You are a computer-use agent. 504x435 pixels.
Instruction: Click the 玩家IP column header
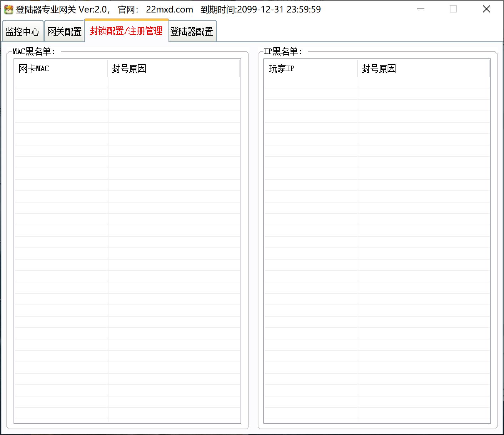coord(311,68)
